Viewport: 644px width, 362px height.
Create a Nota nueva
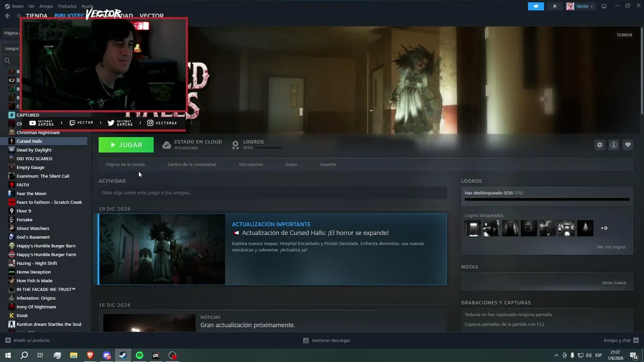(x=614, y=283)
